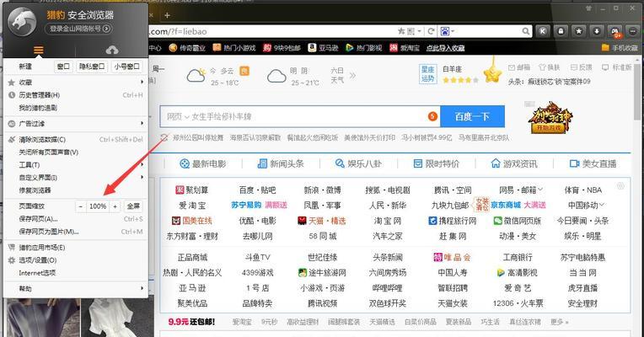Click the K toolbar button

point(543,31)
